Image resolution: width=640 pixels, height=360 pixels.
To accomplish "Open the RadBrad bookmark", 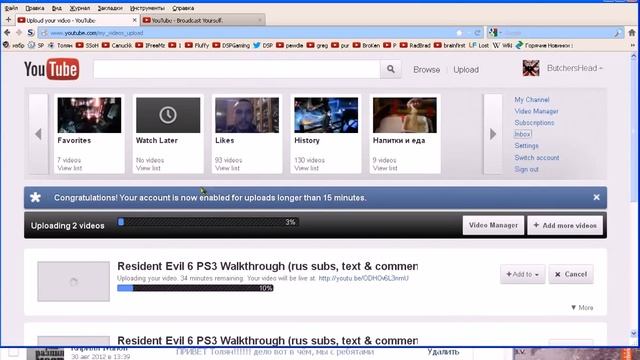I will [416, 45].
